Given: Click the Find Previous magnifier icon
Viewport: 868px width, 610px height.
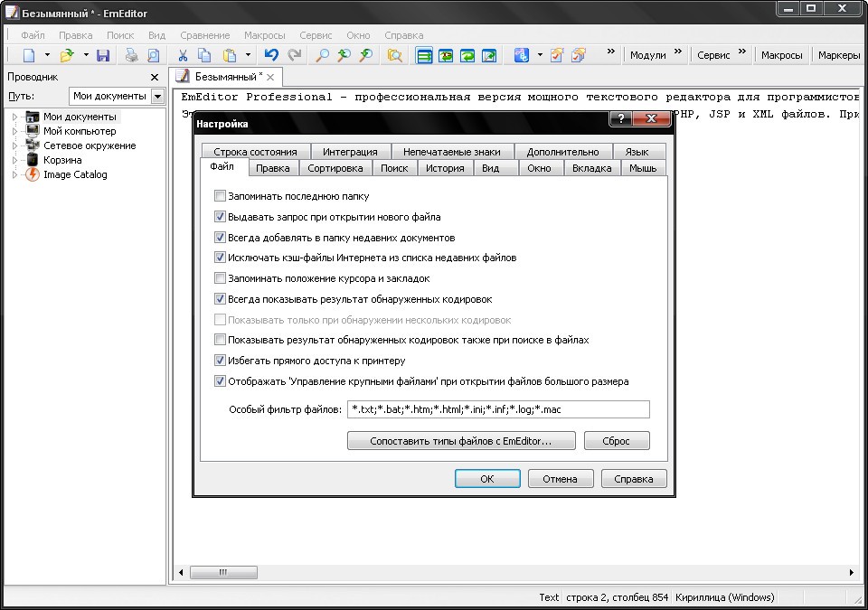Looking at the screenshot, I should (x=344, y=55).
